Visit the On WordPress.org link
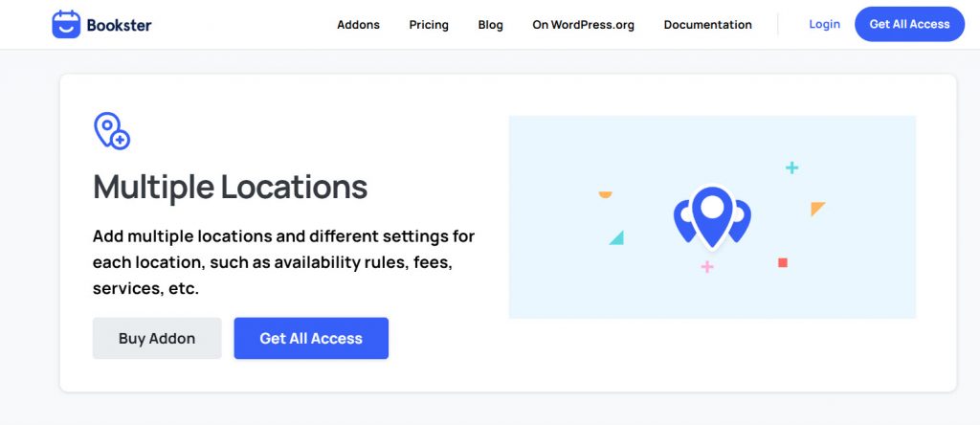The width and height of the screenshot is (980, 425). 583,25
